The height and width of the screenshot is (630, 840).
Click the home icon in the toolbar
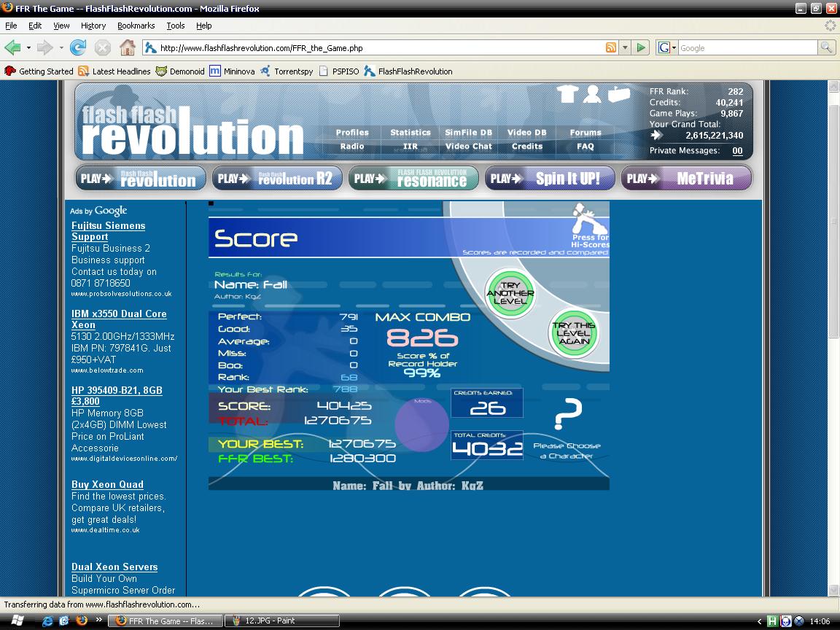click(x=128, y=47)
